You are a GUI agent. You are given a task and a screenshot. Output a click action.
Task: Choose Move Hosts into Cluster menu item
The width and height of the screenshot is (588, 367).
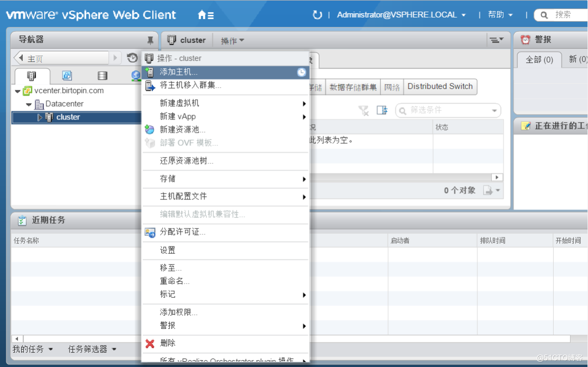[226, 86]
